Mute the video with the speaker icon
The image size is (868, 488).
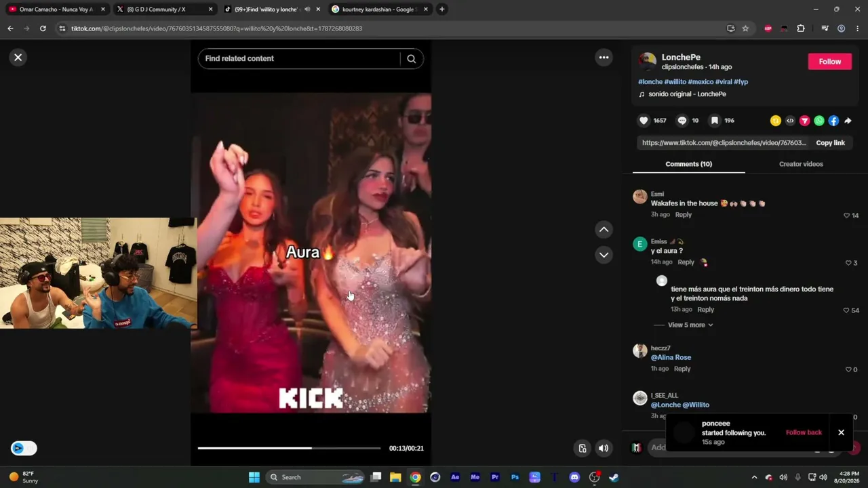click(x=604, y=448)
